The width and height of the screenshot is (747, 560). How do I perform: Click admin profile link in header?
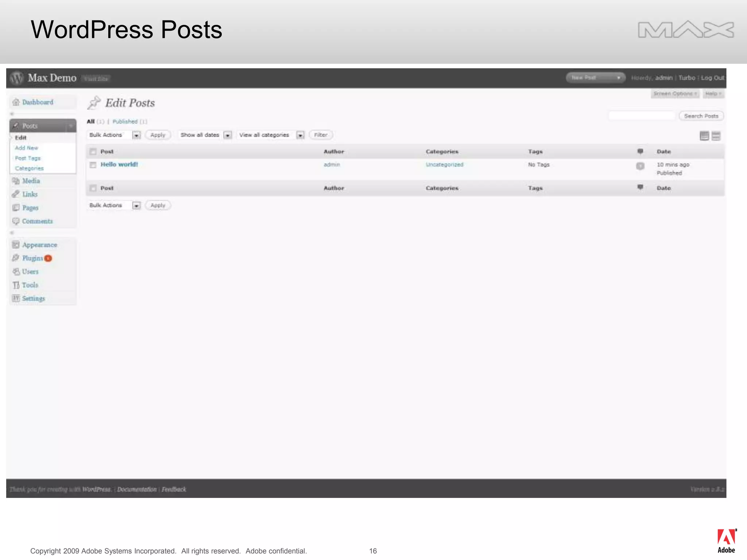(x=664, y=78)
